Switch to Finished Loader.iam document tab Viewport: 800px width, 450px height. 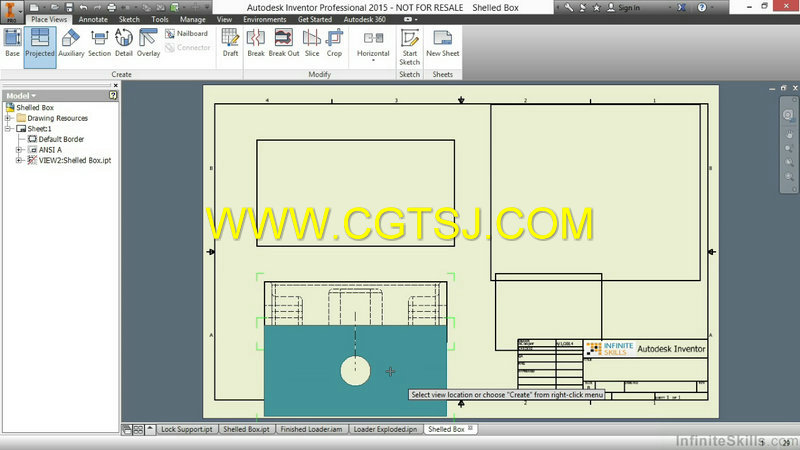coord(311,430)
